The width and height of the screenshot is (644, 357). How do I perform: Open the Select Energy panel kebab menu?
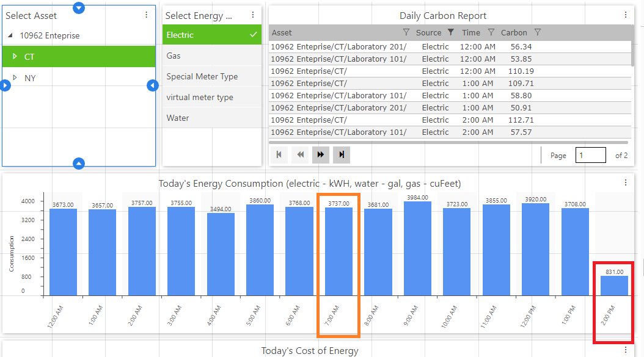[253, 15]
